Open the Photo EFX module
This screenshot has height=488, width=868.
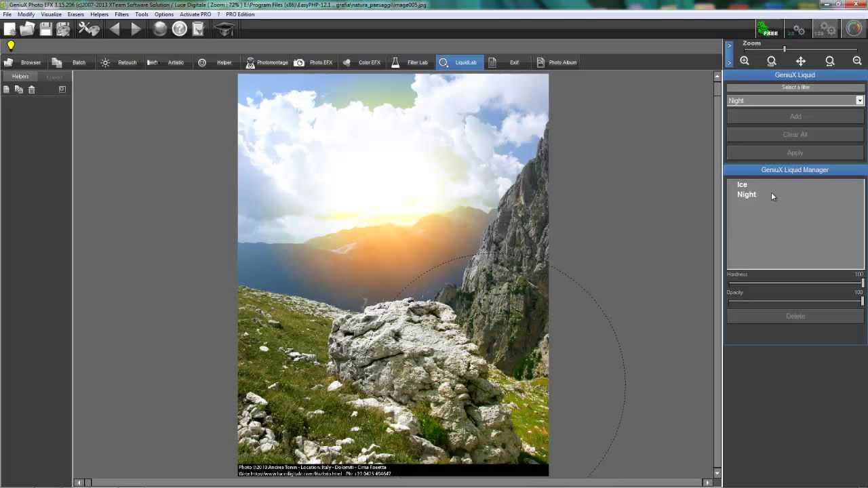314,62
